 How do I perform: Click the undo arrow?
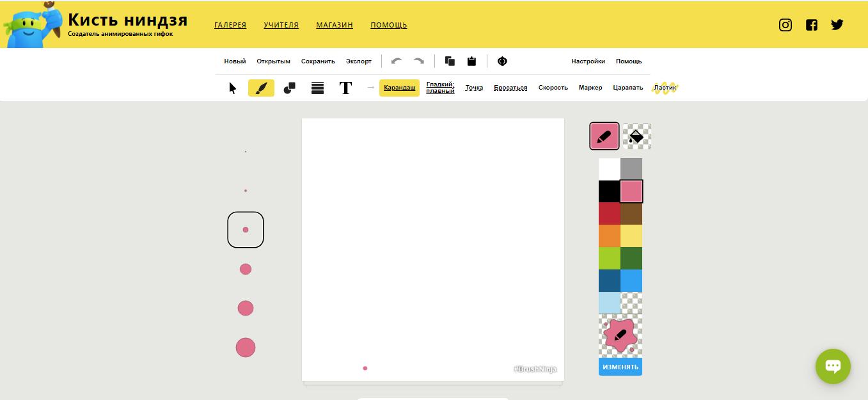397,61
